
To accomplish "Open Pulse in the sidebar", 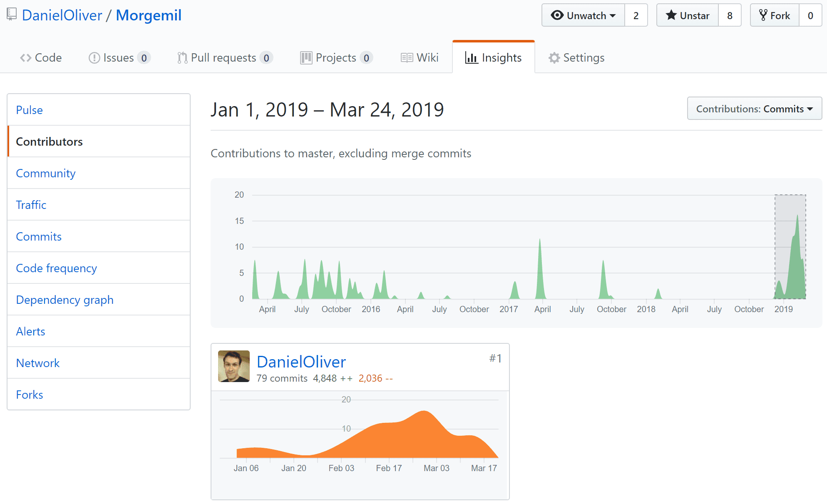I will click(99, 110).
